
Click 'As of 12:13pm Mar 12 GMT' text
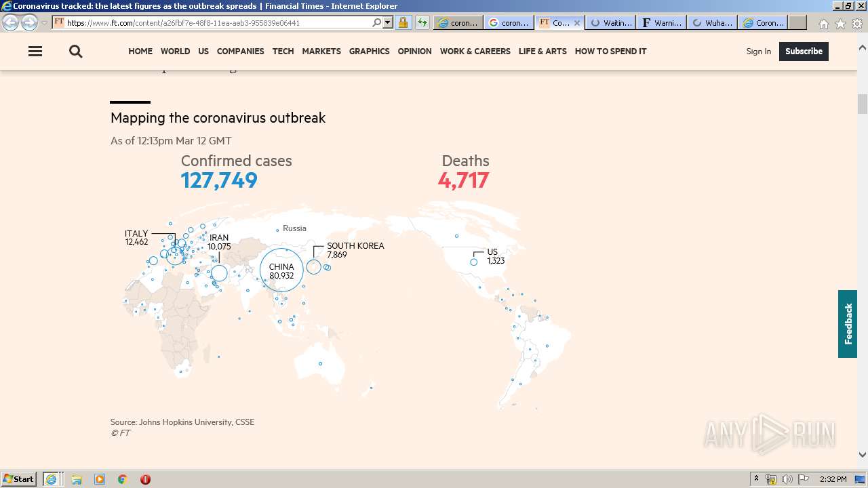[x=171, y=141]
